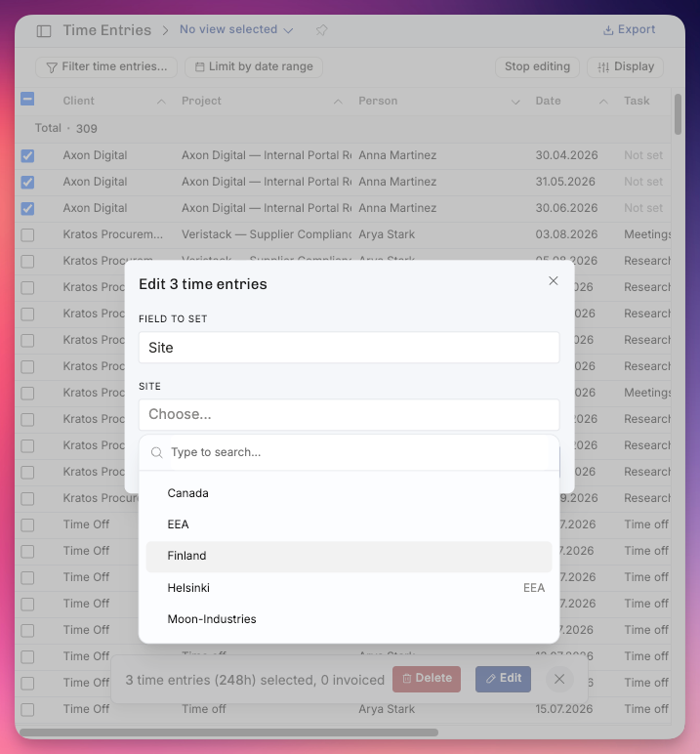Click the Stop editing button
Viewport: 700px width, 754px height.
(x=537, y=66)
